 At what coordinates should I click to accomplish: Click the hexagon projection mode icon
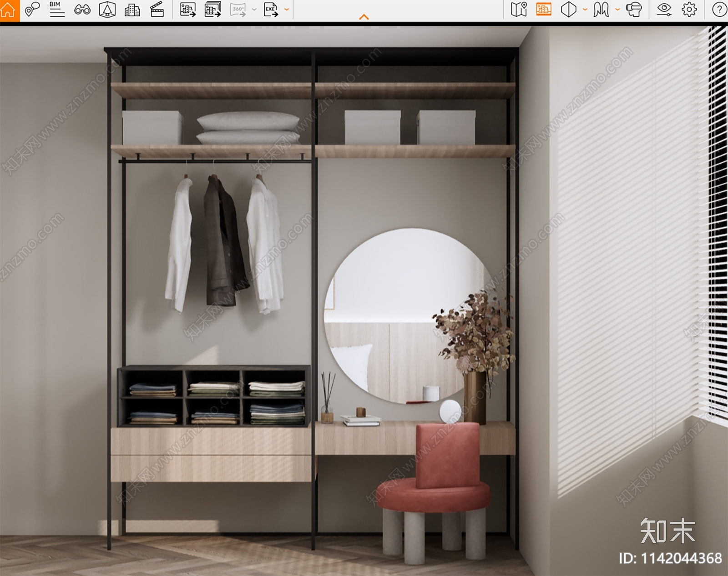click(569, 10)
